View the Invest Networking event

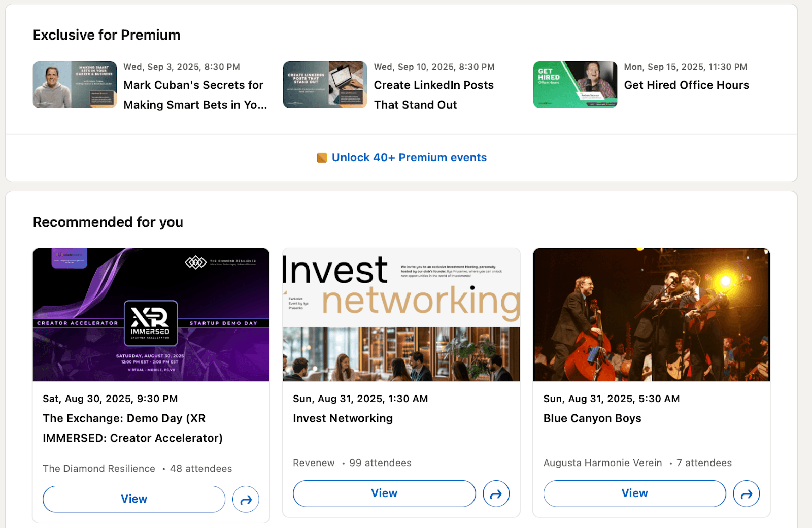384,493
